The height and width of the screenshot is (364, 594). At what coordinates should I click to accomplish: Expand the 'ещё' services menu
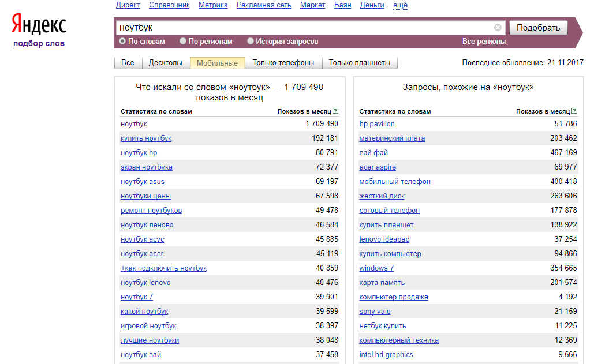(x=400, y=5)
